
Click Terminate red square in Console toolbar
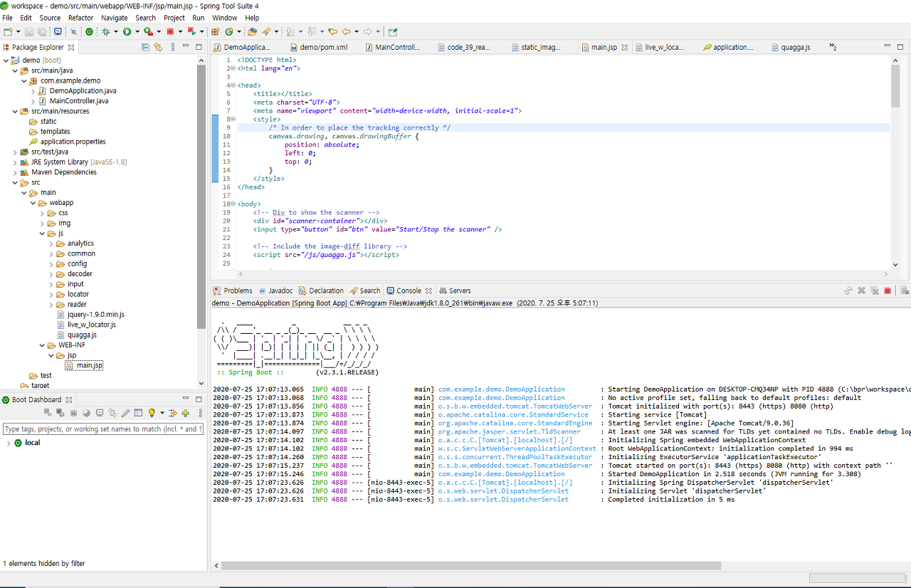point(888,290)
